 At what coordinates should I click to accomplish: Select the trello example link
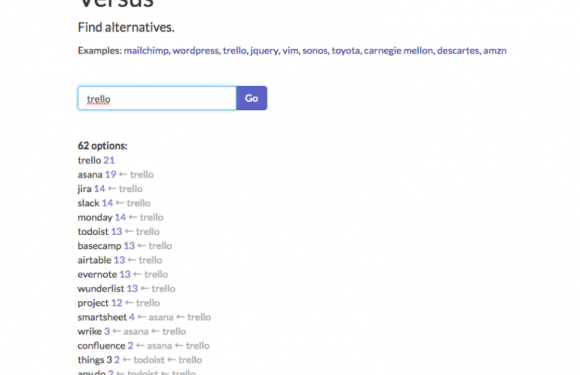[x=235, y=51]
